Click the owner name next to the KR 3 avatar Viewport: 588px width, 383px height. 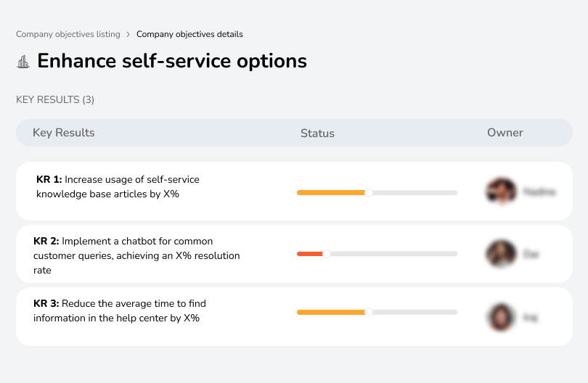(x=530, y=317)
